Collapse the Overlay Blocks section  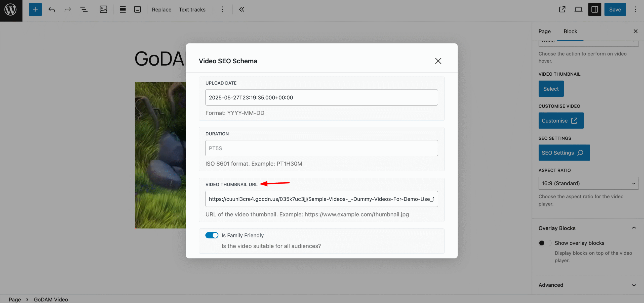tap(634, 228)
